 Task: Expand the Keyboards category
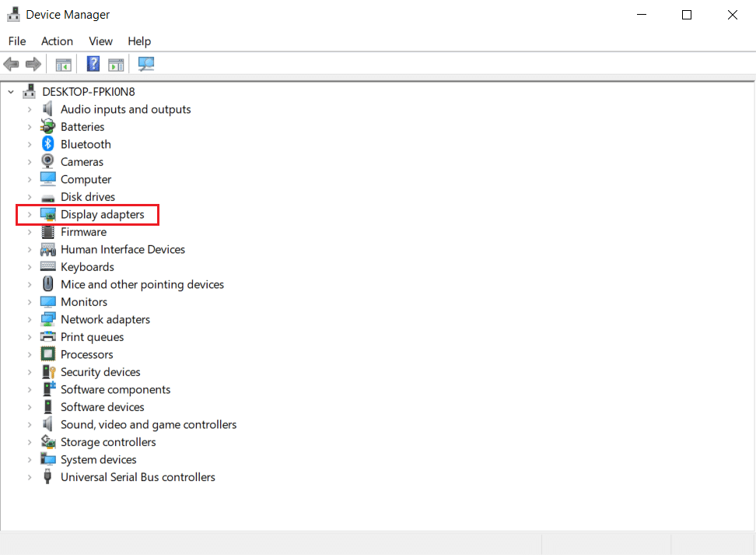30,267
